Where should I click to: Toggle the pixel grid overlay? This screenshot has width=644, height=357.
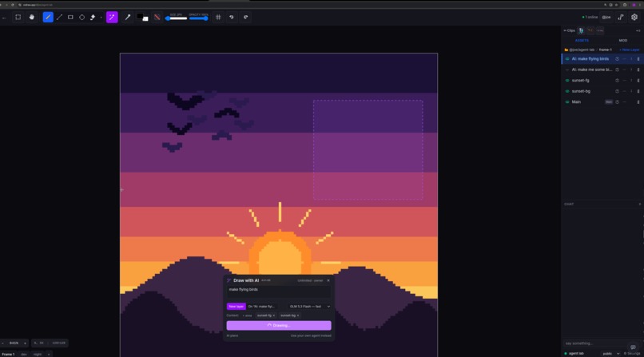pyautogui.click(x=218, y=18)
